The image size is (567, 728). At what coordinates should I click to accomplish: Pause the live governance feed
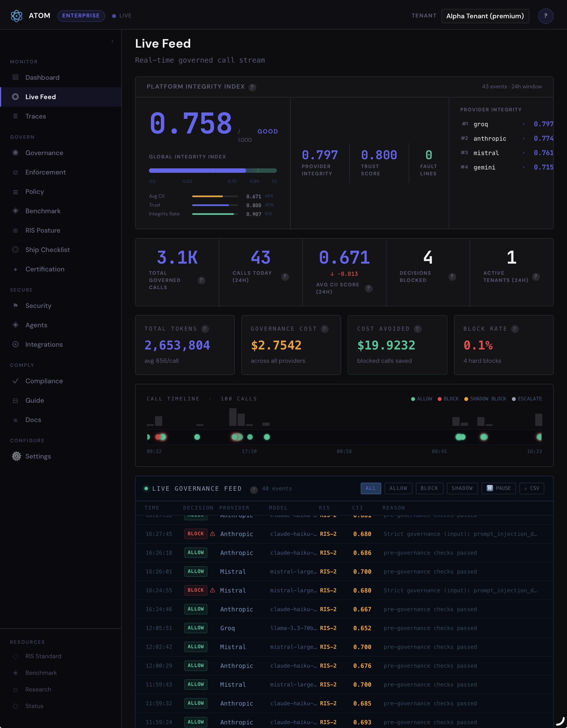click(499, 488)
